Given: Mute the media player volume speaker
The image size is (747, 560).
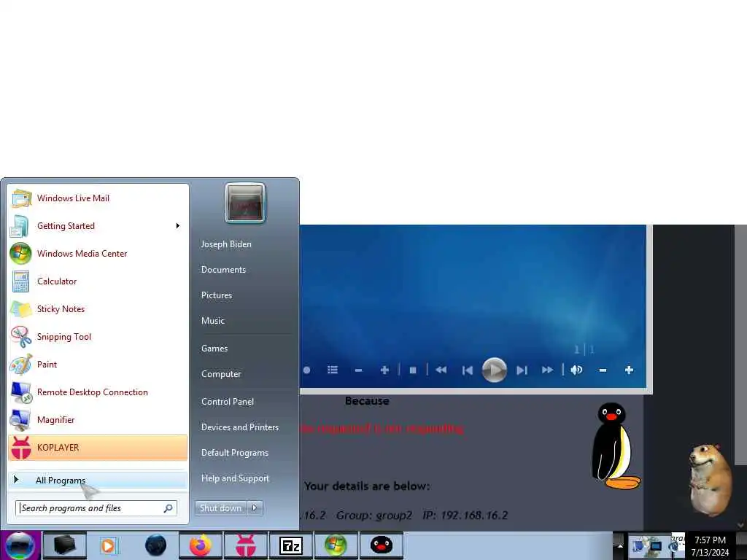Looking at the screenshot, I should [x=576, y=370].
